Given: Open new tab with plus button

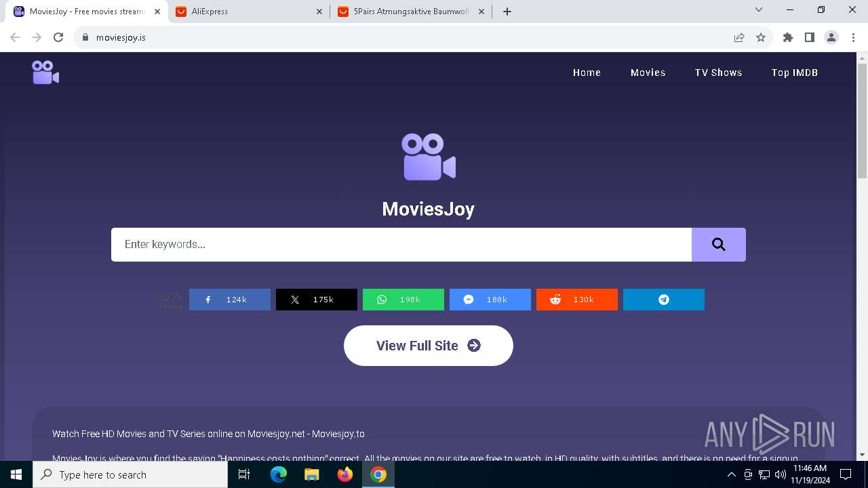Looking at the screenshot, I should coord(507,12).
